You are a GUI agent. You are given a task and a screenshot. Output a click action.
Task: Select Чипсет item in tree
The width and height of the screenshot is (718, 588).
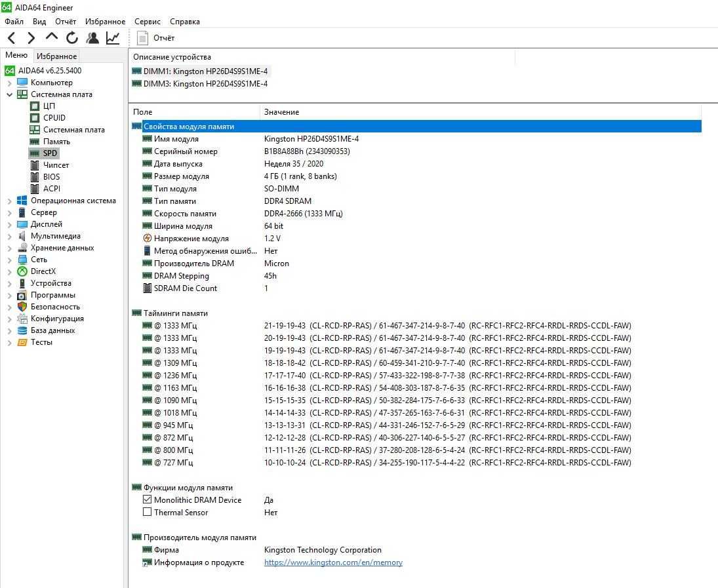coord(56,165)
